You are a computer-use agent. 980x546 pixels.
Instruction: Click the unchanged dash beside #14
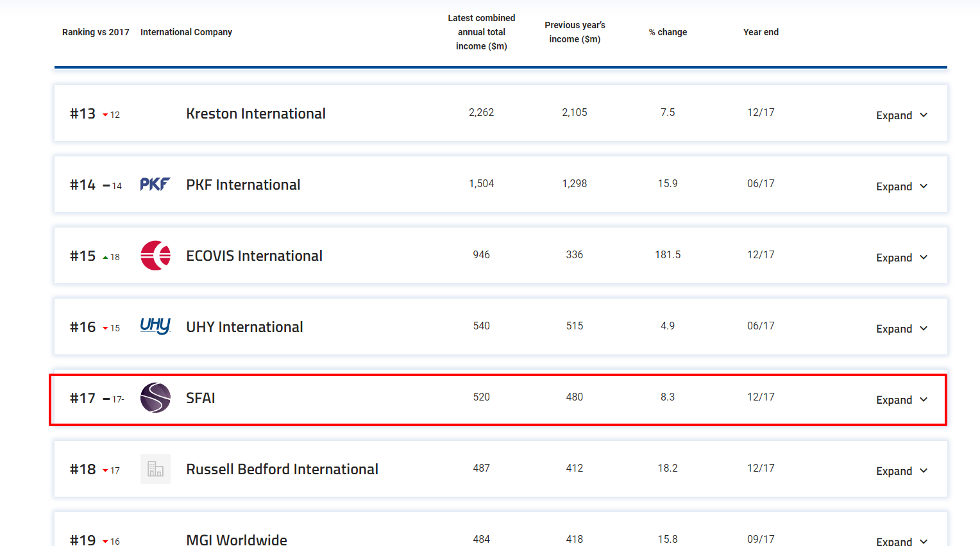pos(106,186)
